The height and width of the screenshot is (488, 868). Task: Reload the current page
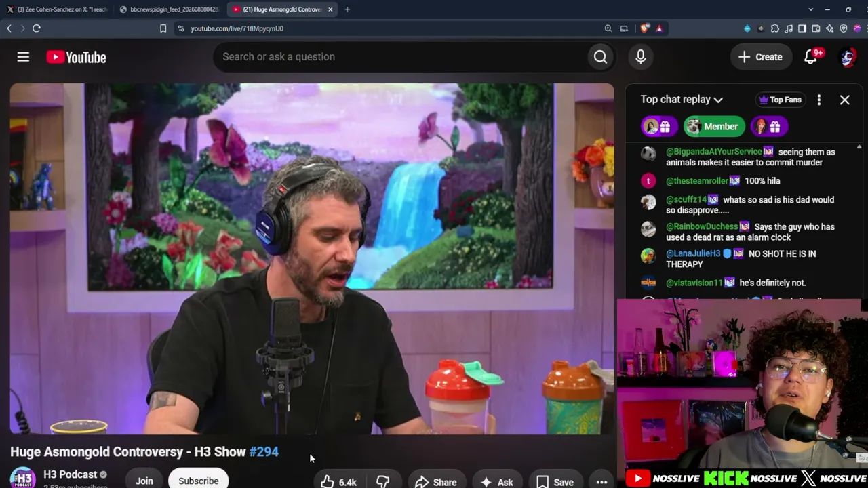point(37,28)
